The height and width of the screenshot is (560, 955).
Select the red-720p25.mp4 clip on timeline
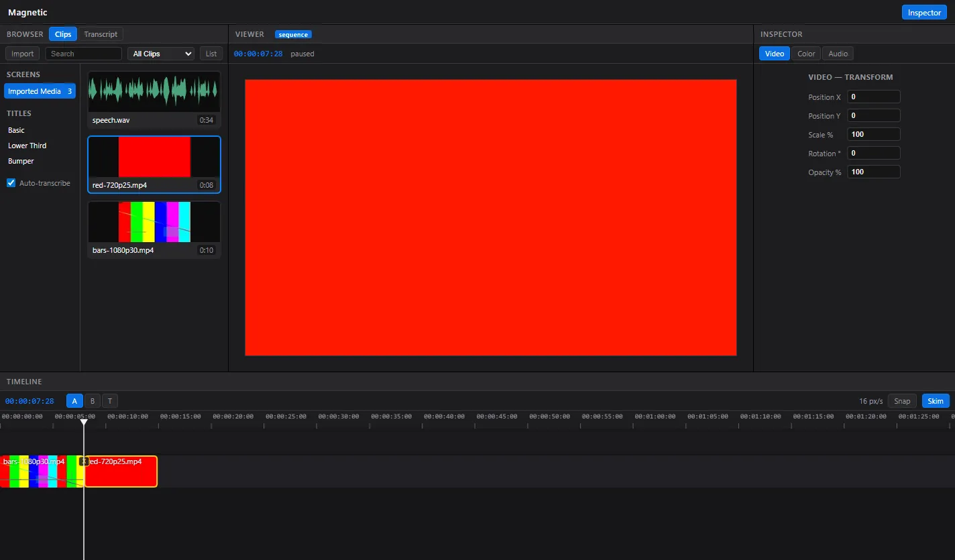[121, 471]
